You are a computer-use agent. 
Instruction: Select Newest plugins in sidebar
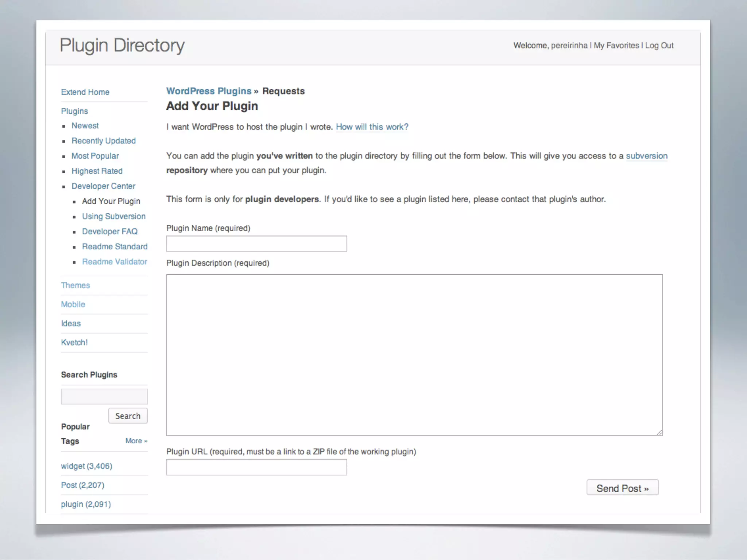pos(85,126)
